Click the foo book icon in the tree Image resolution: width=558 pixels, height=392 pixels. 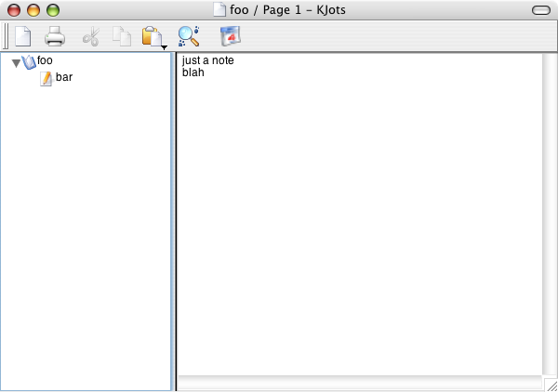pos(29,62)
